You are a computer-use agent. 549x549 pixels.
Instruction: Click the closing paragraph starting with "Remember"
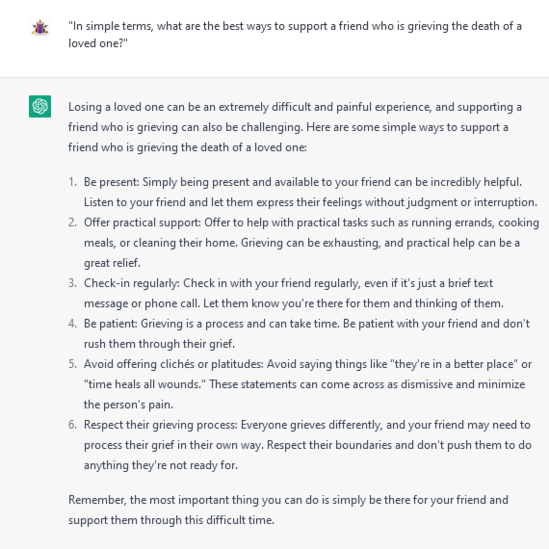pos(288,510)
